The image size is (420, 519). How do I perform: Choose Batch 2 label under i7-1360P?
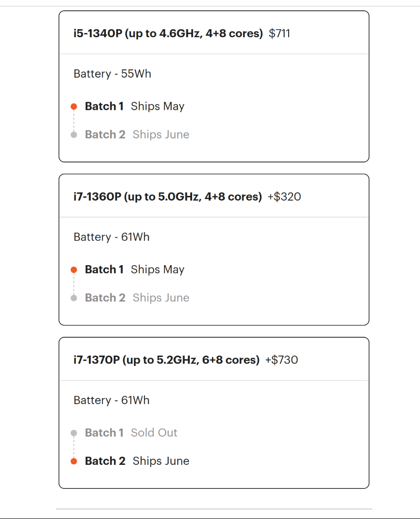point(105,298)
